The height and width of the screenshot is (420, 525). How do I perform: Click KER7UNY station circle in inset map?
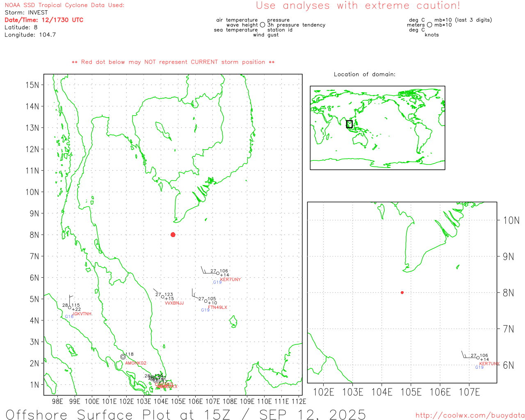click(x=478, y=358)
